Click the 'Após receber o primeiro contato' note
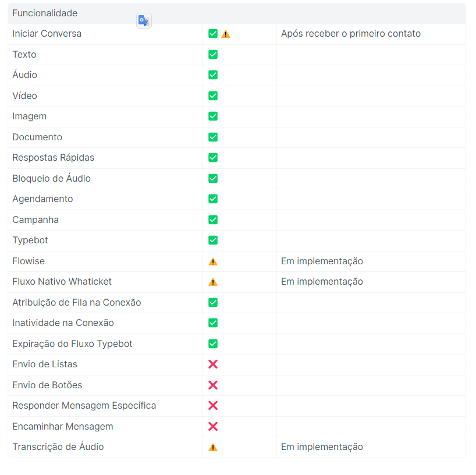 [350, 34]
